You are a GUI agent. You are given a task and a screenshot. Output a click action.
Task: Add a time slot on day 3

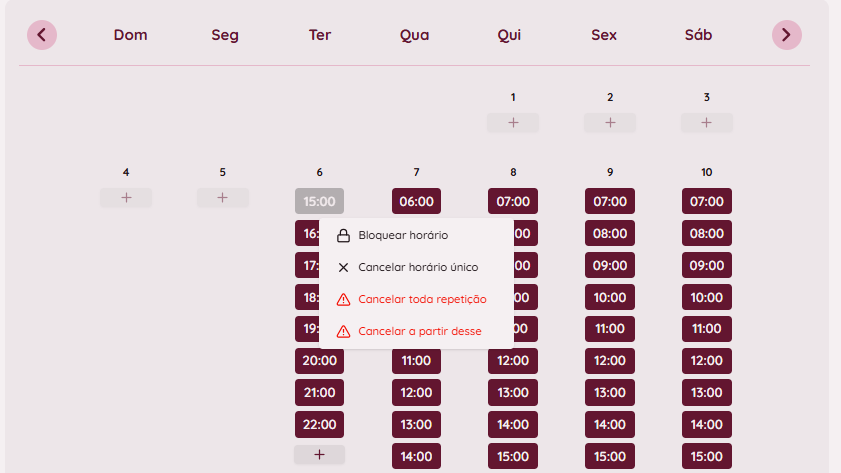[x=707, y=123]
